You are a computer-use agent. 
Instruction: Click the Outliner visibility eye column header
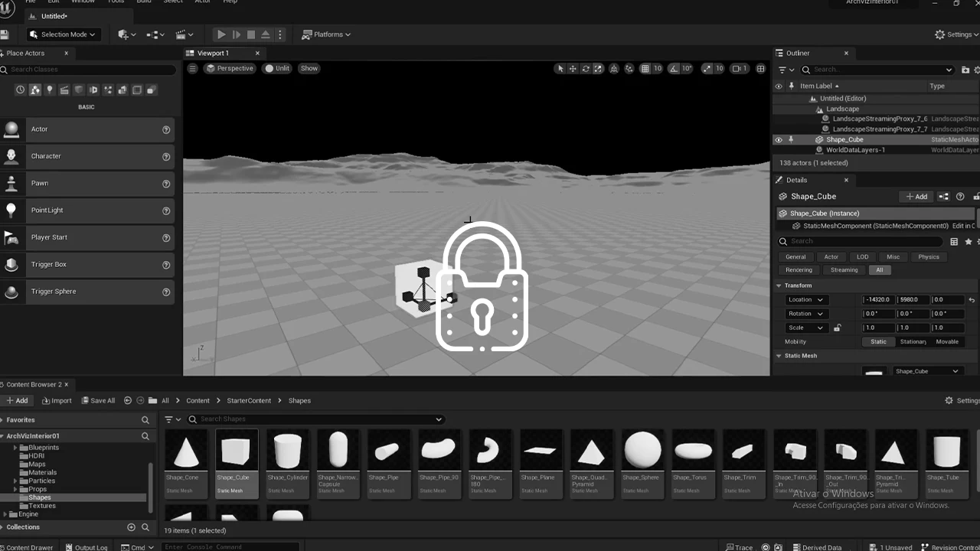click(x=779, y=86)
